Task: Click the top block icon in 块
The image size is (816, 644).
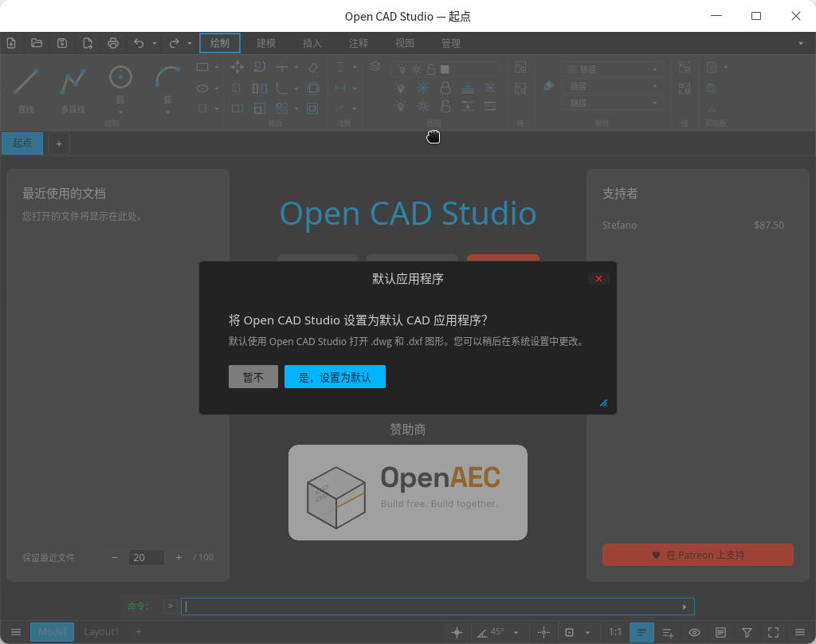Action: coord(520,67)
